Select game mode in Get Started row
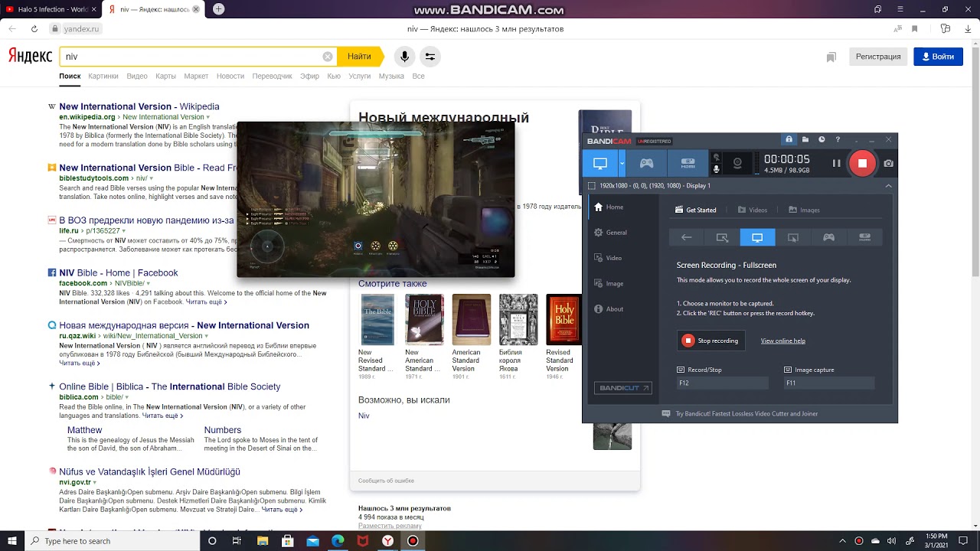Viewport: 980px width, 551px height. [828, 237]
